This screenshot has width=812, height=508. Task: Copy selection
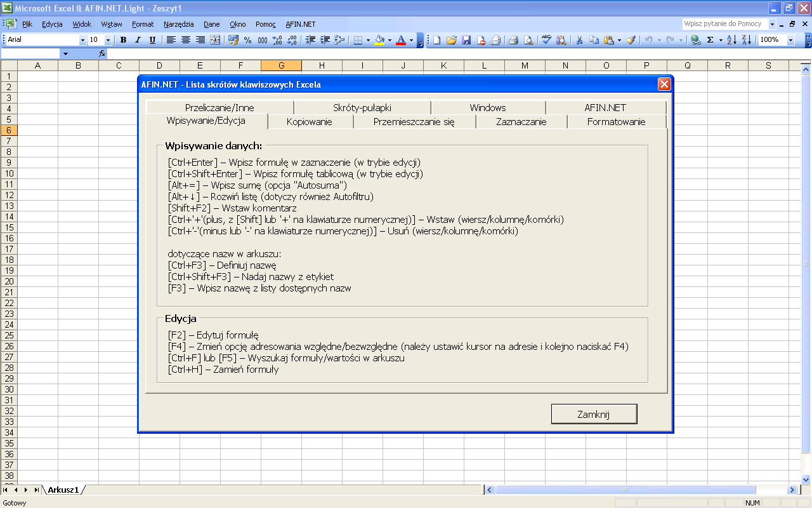[594, 40]
